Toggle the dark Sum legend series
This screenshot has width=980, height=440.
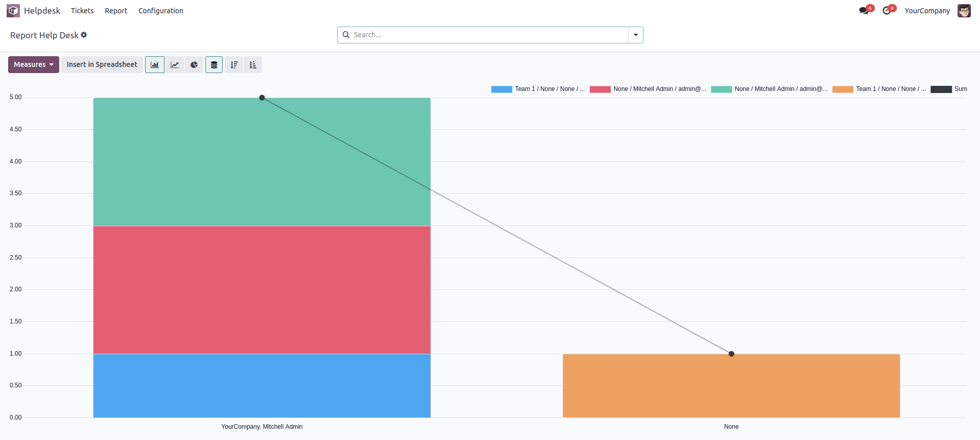[949, 89]
